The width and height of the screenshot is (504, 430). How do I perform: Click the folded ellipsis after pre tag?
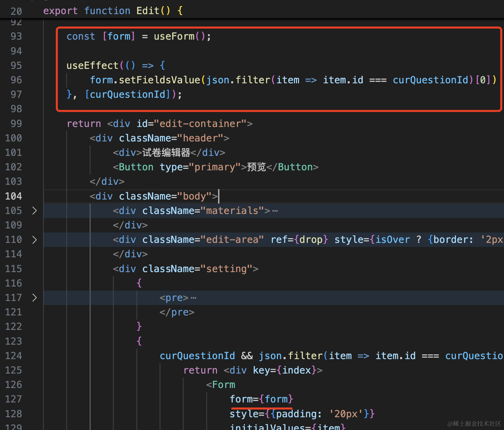tap(194, 298)
